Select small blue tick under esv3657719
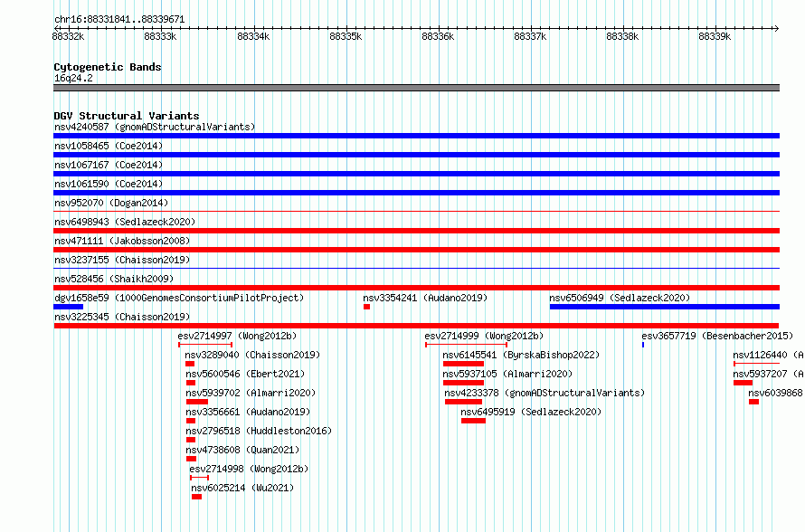805x532 pixels. coord(643,345)
